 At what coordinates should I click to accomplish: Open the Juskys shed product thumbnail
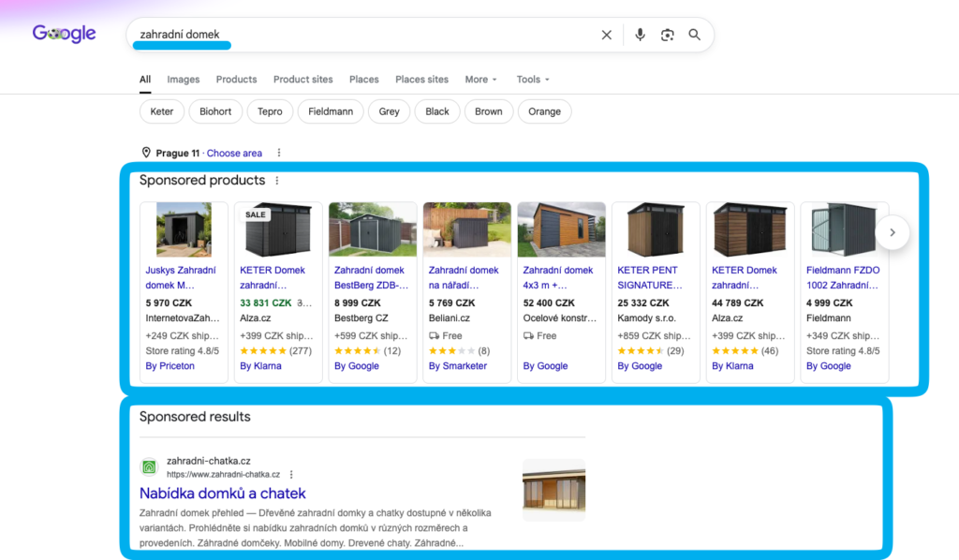click(184, 229)
